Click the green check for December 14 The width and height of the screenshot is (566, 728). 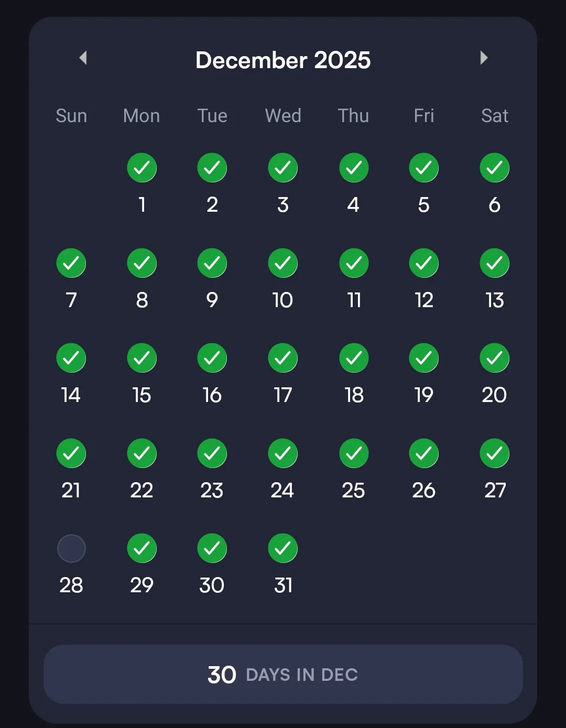(x=71, y=358)
